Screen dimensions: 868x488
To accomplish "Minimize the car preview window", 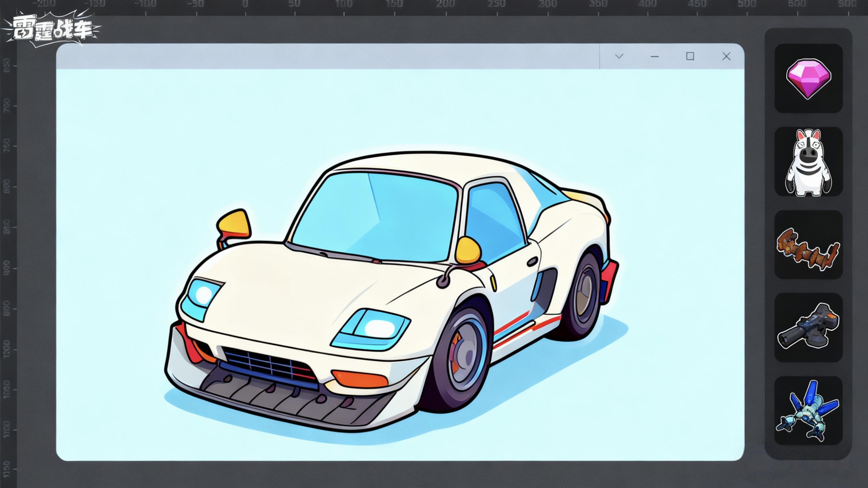I will 654,56.
